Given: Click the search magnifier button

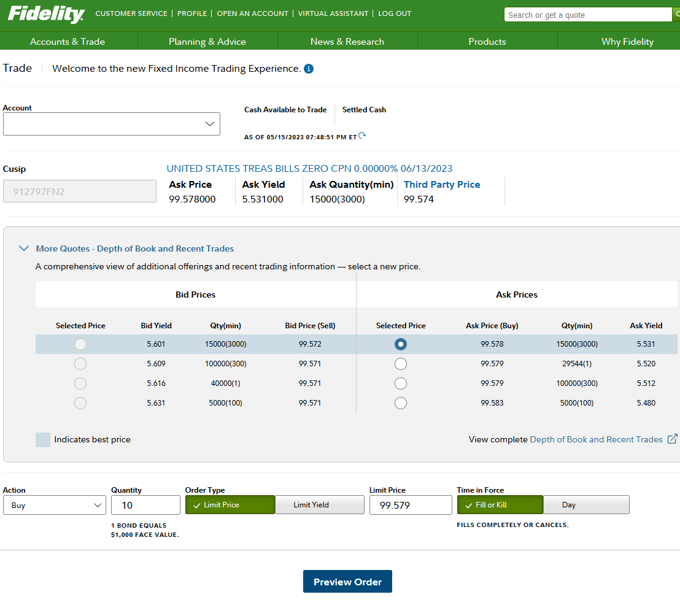Looking at the screenshot, I should pos(676,14).
